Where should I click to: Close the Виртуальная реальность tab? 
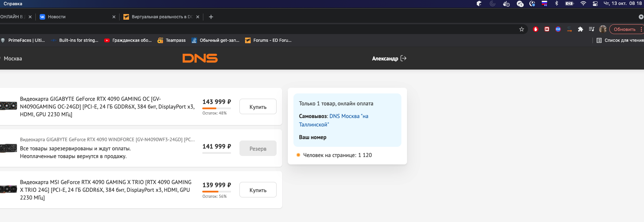[x=198, y=17]
